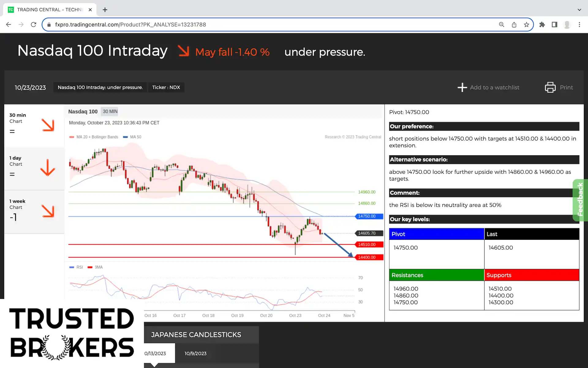Click the Print printer icon
The width and height of the screenshot is (588, 368).
(x=550, y=87)
